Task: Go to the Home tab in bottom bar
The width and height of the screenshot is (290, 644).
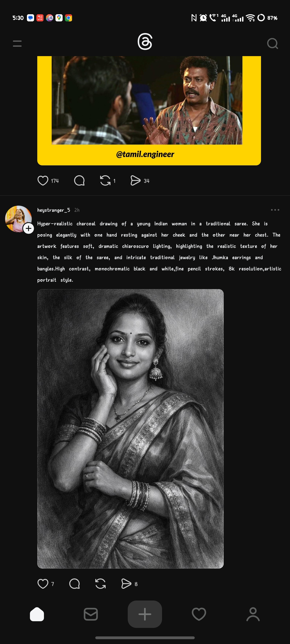Action: (x=37, y=614)
